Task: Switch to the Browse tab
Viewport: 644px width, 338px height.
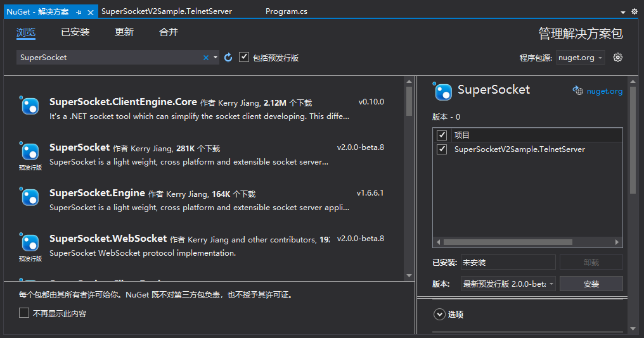Action: pyautogui.click(x=26, y=32)
